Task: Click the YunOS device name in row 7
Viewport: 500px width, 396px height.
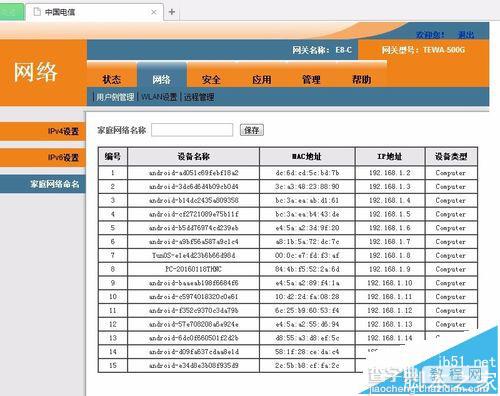Action: 193,255
